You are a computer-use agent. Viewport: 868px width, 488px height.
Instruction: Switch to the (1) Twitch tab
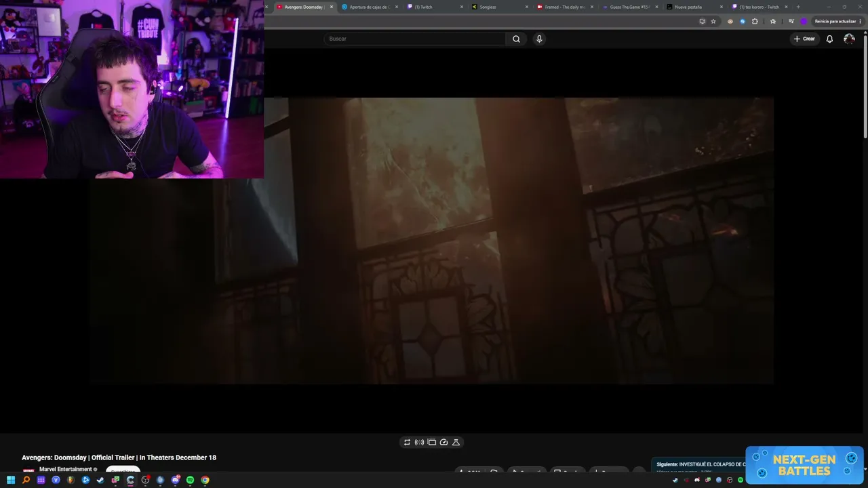(435, 7)
